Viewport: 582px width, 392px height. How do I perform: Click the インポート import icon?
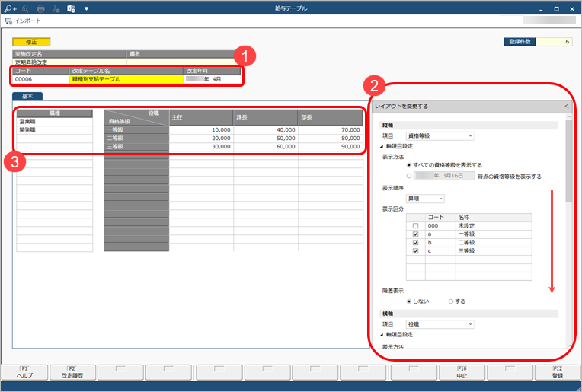point(9,21)
